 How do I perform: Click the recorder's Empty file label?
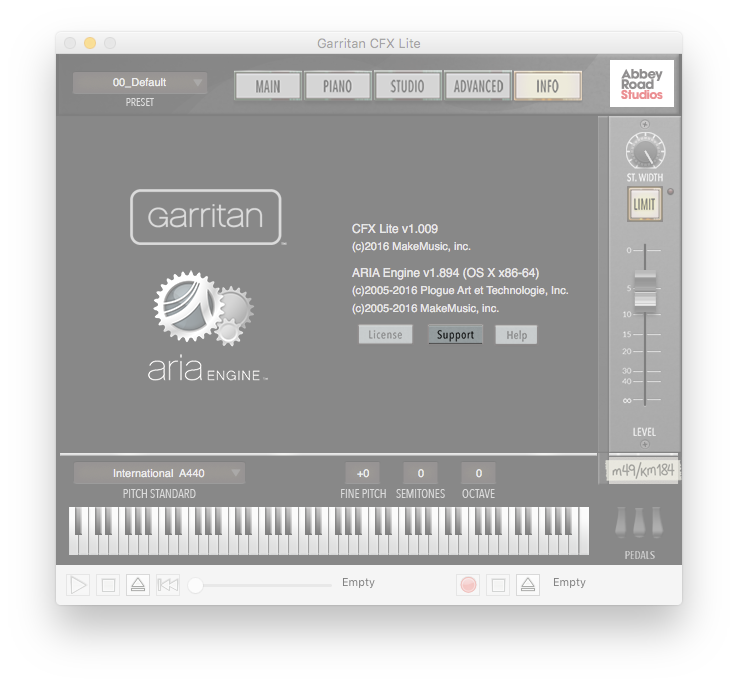pyautogui.click(x=569, y=582)
